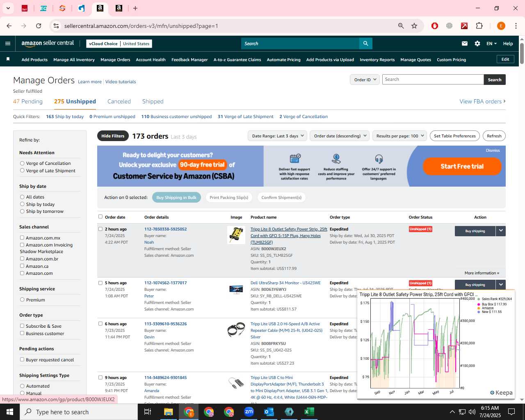Open the Order ID search type dropdown
Image resolution: width=525 pixels, height=420 pixels.
click(365, 80)
